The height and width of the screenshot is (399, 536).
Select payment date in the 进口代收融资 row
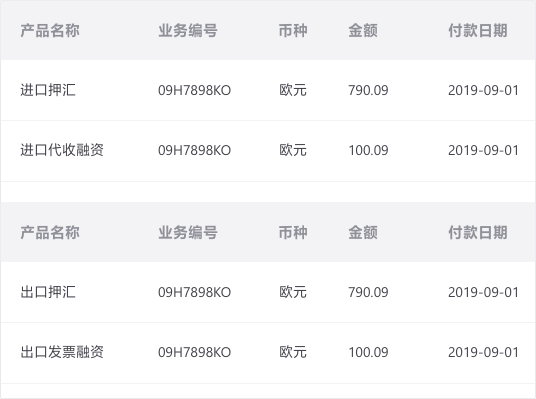pos(483,150)
